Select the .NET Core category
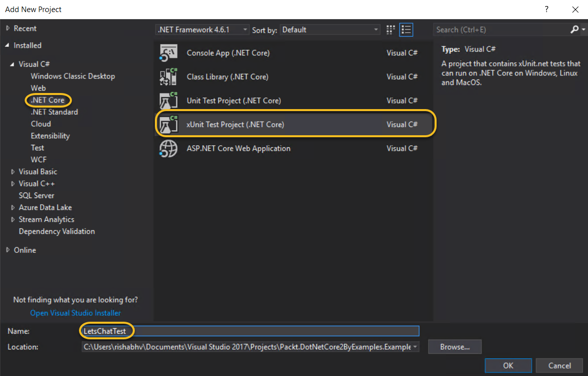This screenshot has width=588, height=376. [x=48, y=100]
